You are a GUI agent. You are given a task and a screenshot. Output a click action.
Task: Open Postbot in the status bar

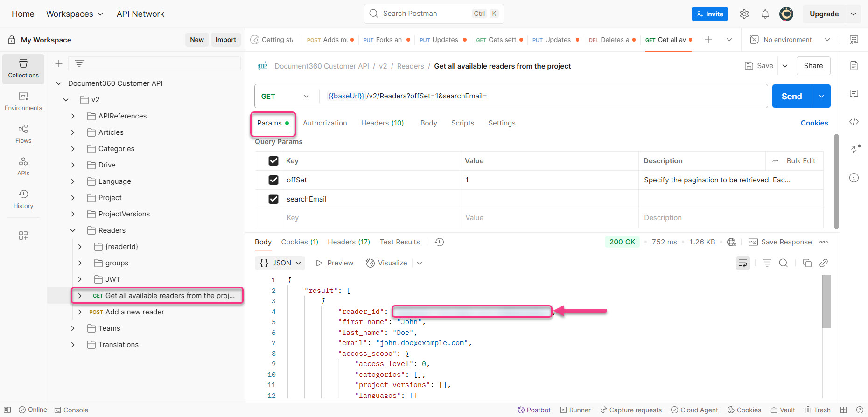click(534, 410)
